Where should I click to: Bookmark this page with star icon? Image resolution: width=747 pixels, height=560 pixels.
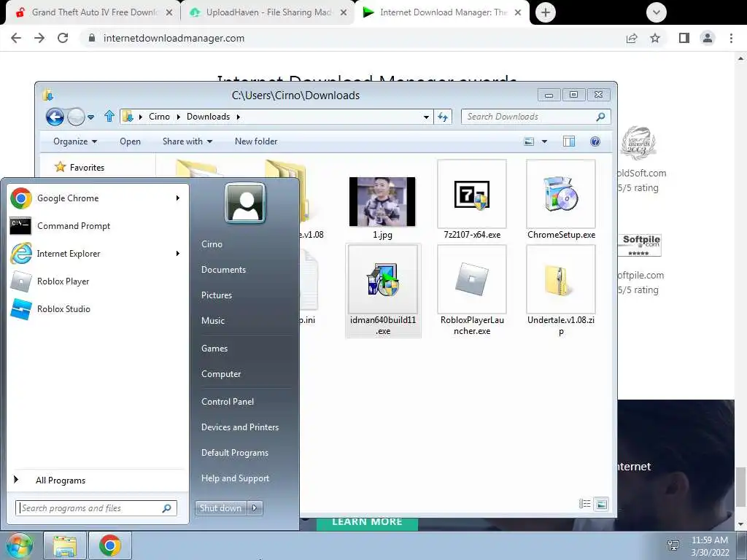(655, 38)
